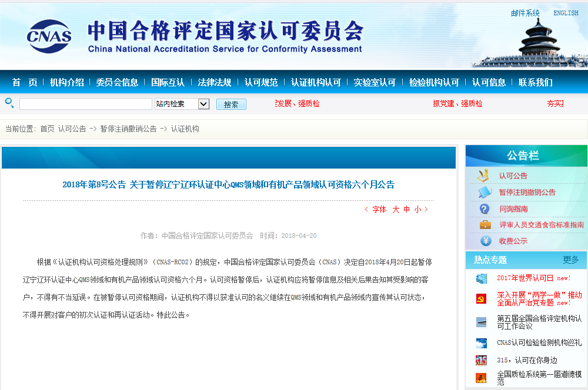Click the 搜索 button
Viewport: 588px width, 390px height.
coord(231,105)
